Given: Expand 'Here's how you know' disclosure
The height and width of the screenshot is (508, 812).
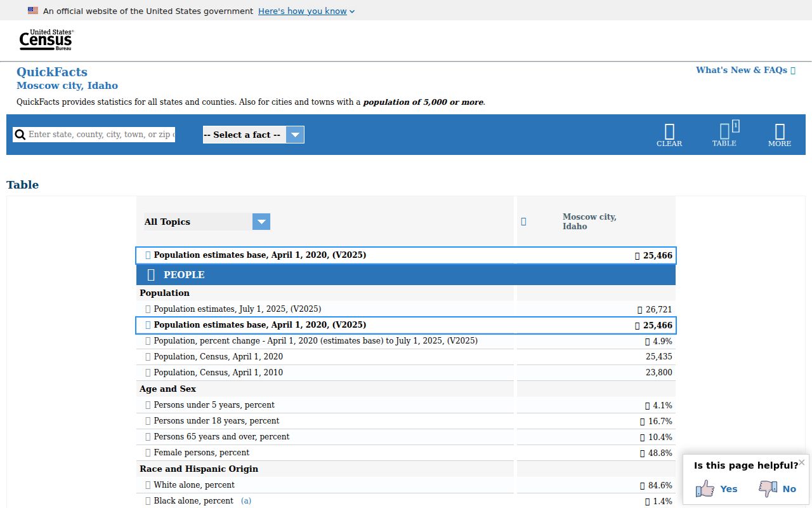Looking at the screenshot, I should [306, 11].
